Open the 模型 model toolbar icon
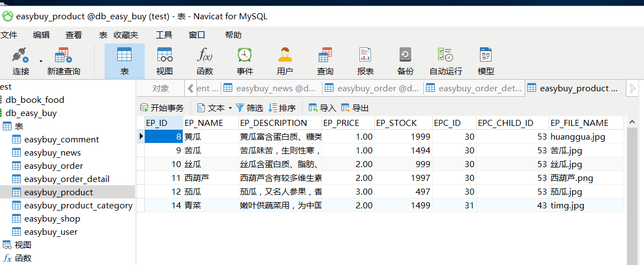 tap(486, 61)
